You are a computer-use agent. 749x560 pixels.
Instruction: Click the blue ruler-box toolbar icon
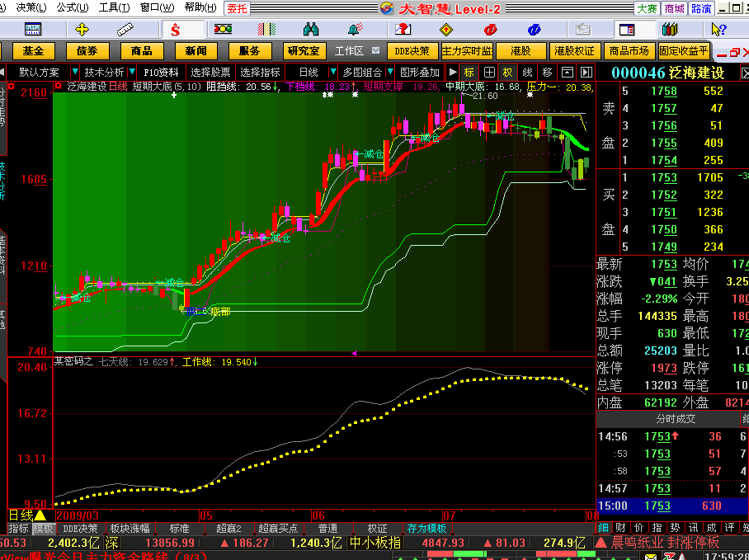click(x=33, y=30)
